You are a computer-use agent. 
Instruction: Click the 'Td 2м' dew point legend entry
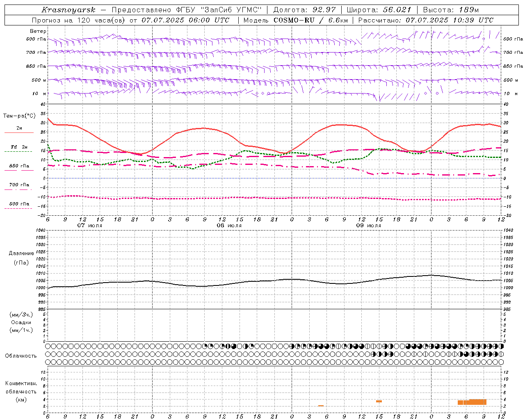click(19, 147)
